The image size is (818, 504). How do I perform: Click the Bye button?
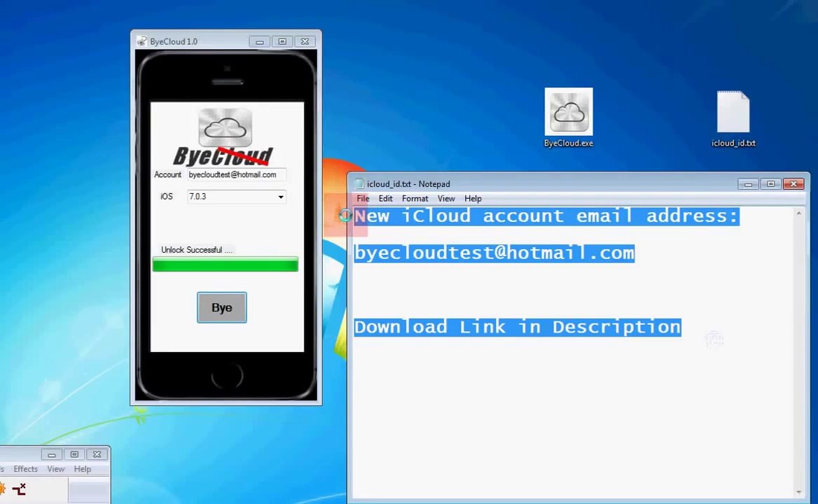(x=222, y=307)
